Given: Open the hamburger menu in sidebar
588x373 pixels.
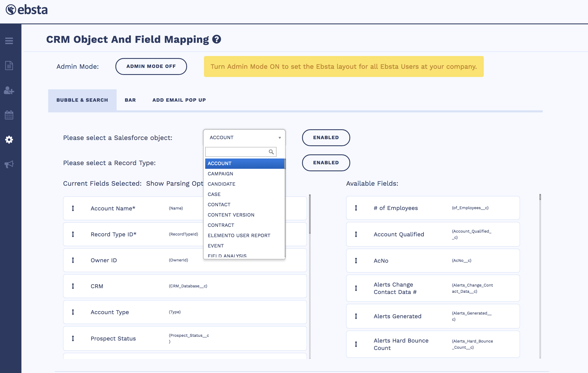Looking at the screenshot, I should (x=9, y=41).
